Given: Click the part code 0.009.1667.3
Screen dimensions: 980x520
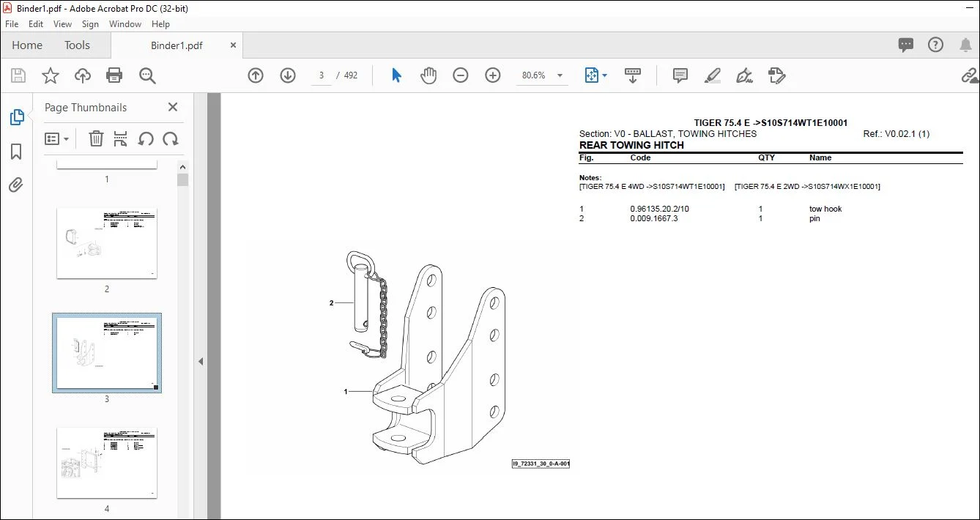Looking at the screenshot, I should tap(654, 218).
